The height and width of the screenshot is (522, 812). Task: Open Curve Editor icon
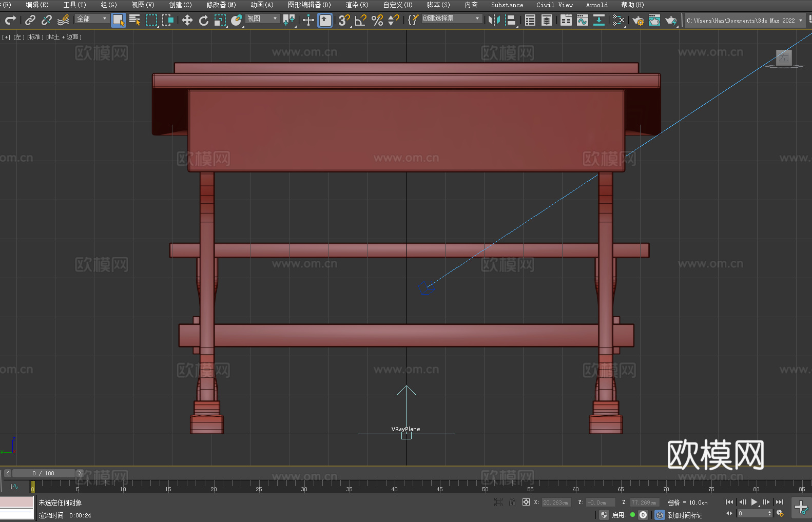pyautogui.click(x=583, y=20)
